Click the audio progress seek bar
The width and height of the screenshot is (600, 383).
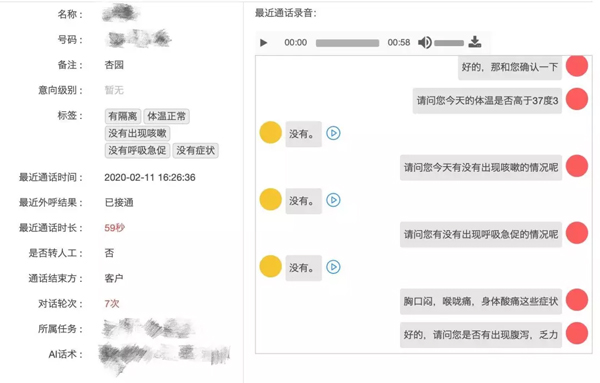coord(347,43)
